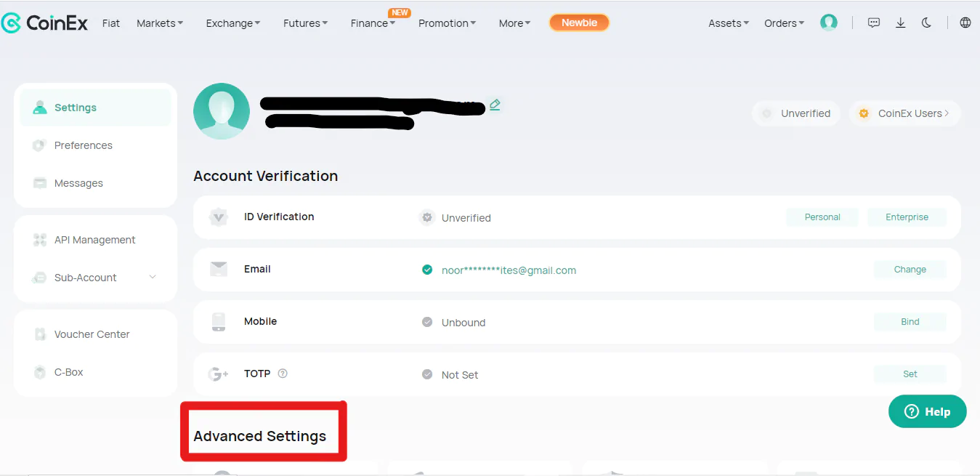The width and height of the screenshot is (980, 476).
Task: Click the grey status icon next to Unbound
Action: pyautogui.click(x=427, y=322)
